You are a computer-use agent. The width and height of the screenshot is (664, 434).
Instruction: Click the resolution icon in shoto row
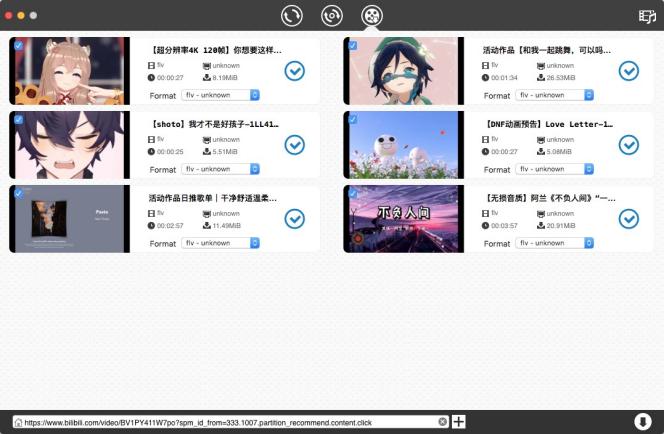(x=207, y=140)
